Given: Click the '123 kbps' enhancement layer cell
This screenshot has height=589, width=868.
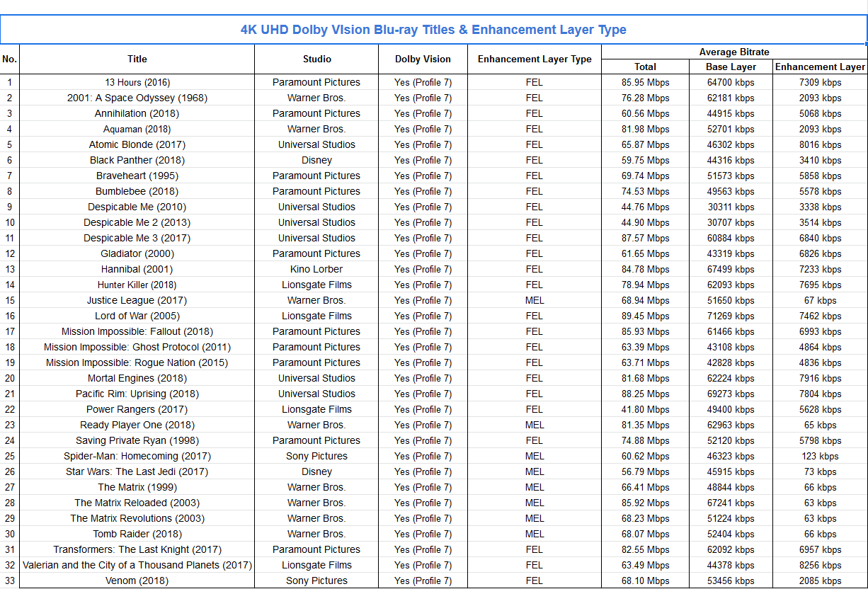Looking at the screenshot, I should point(820,457).
